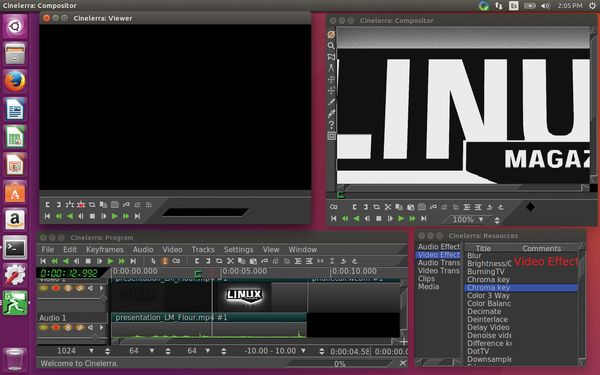Rewind to start in Program transport
This screenshot has height=375, width=600.
(x=43, y=261)
